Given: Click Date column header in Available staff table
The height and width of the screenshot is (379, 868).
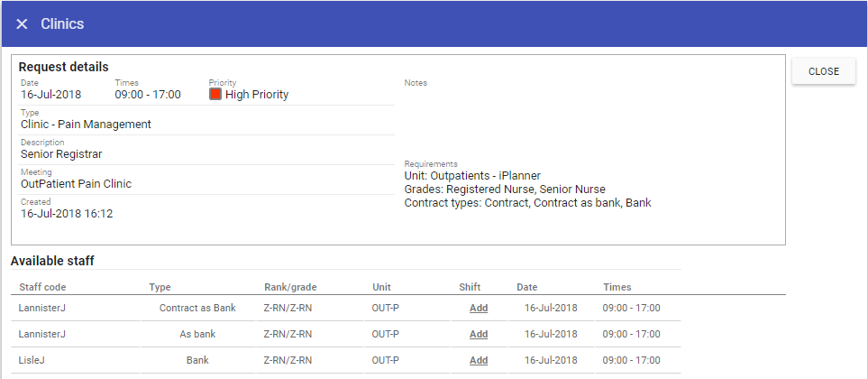Looking at the screenshot, I should click(x=526, y=287).
